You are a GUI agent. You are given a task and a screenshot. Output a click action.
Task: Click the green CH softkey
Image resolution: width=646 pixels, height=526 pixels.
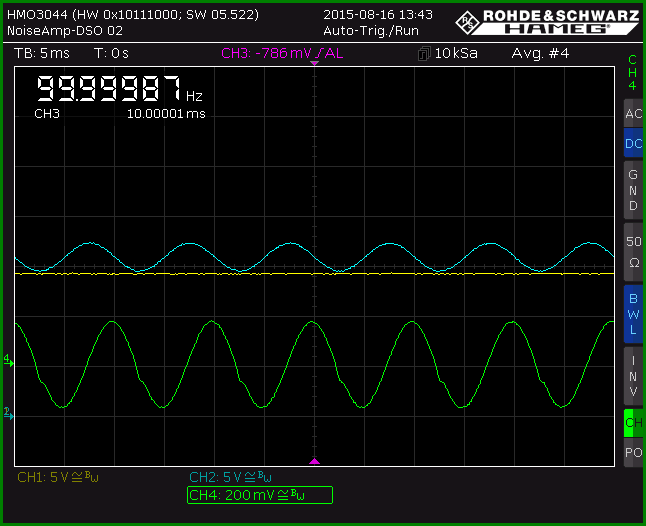click(x=634, y=423)
